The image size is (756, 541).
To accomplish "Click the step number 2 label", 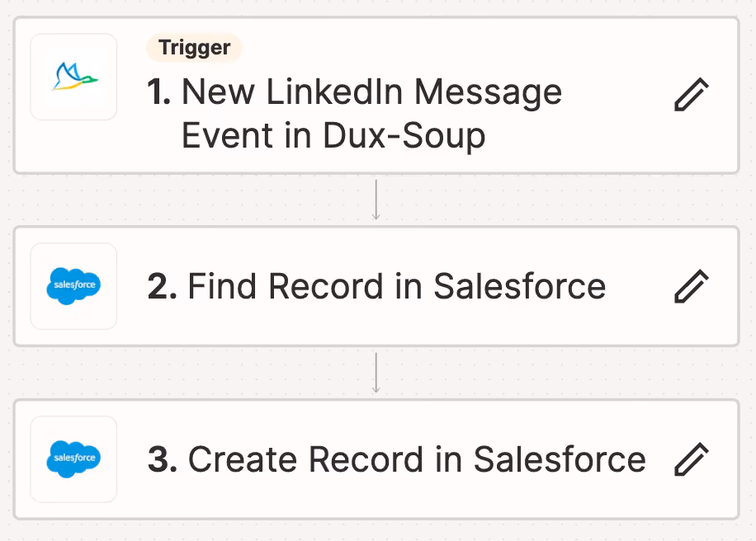I will click(162, 286).
